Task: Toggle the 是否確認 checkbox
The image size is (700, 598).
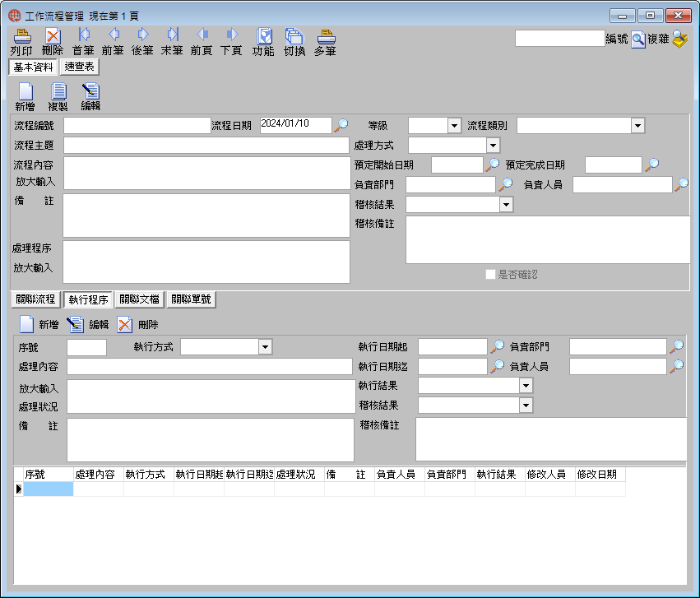Action: pyautogui.click(x=490, y=275)
